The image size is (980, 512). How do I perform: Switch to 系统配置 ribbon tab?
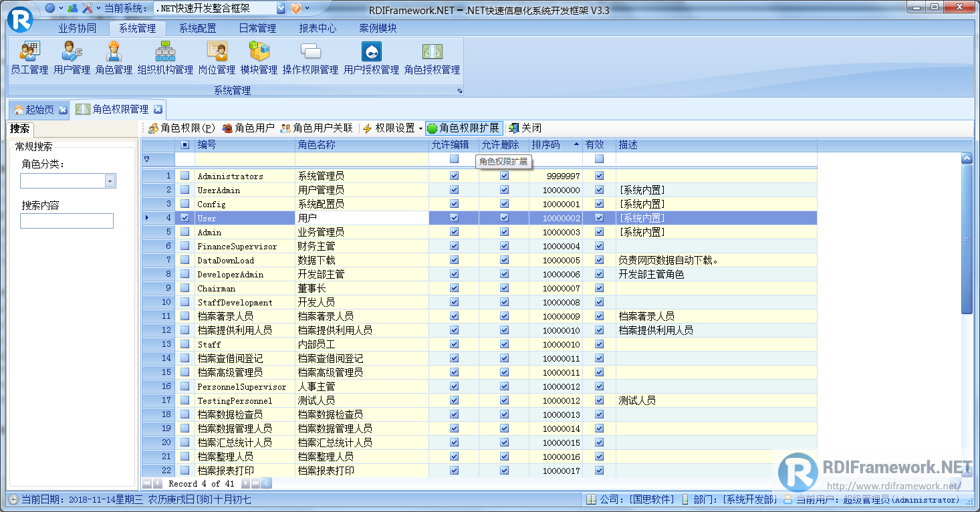197,28
